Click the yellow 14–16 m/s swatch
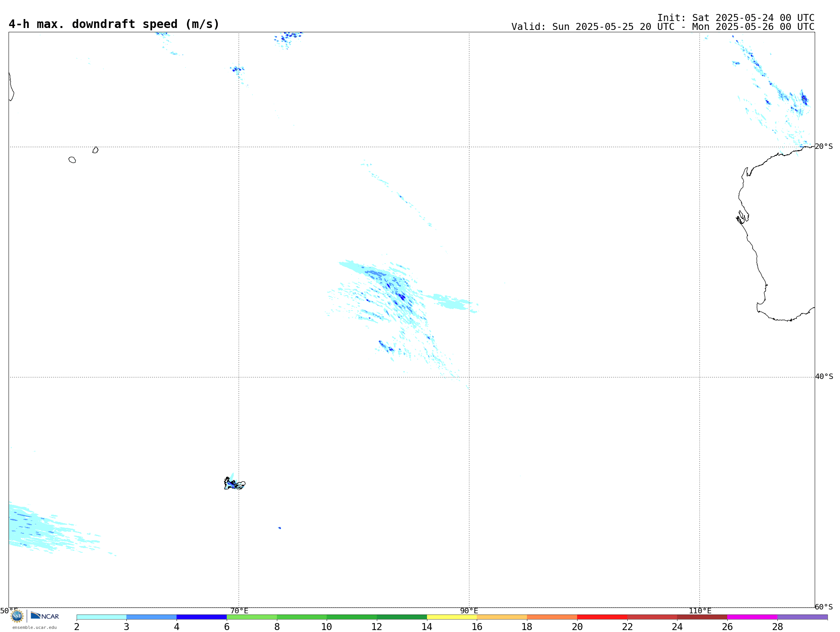Image resolution: width=840 pixels, height=632 pixels. click(x=452, y=617)
